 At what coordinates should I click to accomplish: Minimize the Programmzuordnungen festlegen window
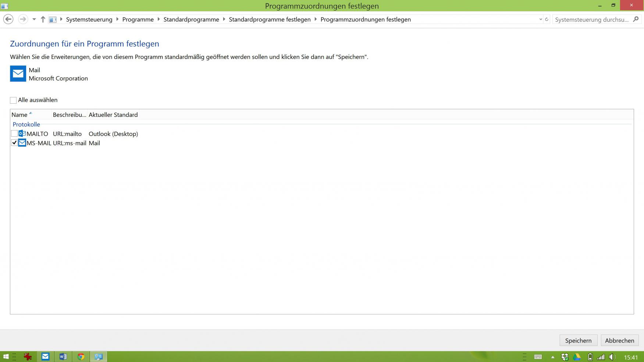(600, 6)
